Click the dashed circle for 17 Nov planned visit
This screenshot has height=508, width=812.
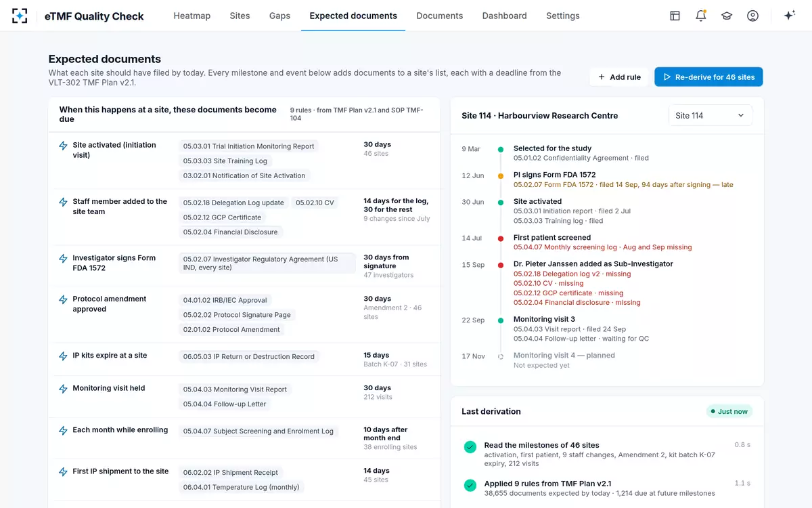(x=501, y=356)
